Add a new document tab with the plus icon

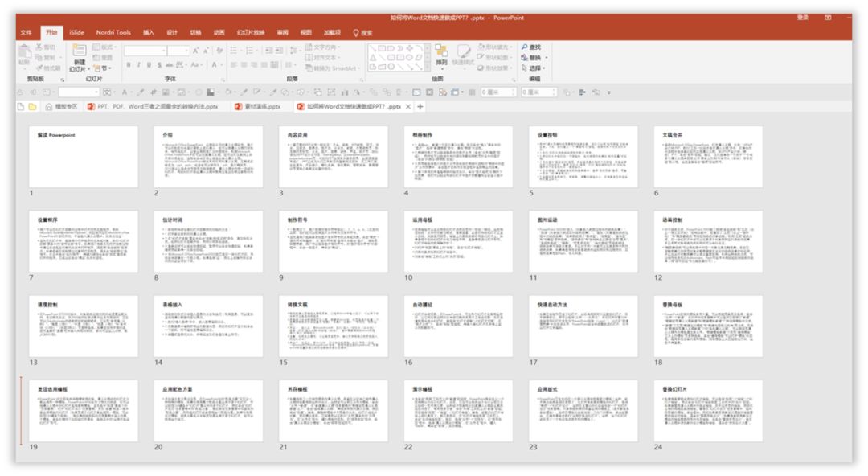(420, 106)
